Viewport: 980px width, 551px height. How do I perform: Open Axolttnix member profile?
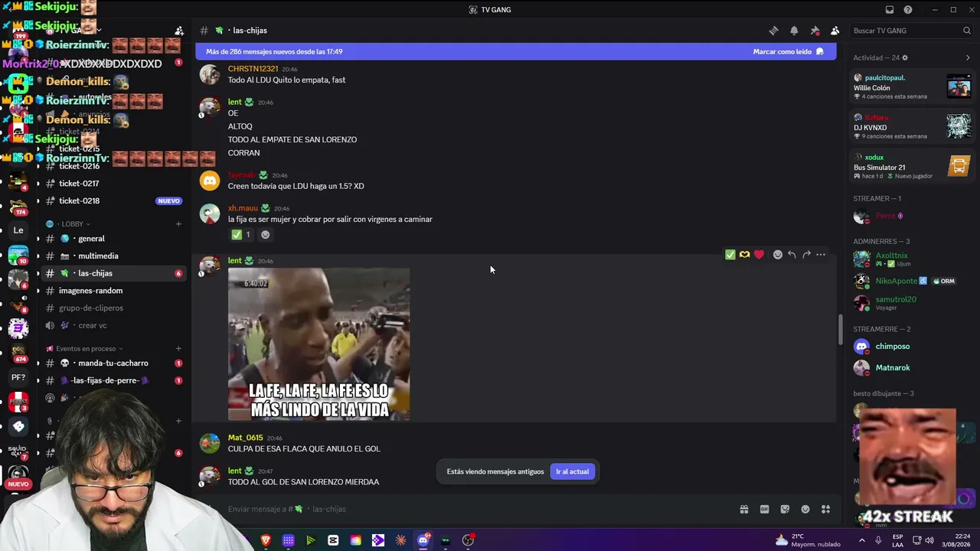coord(912,259)
